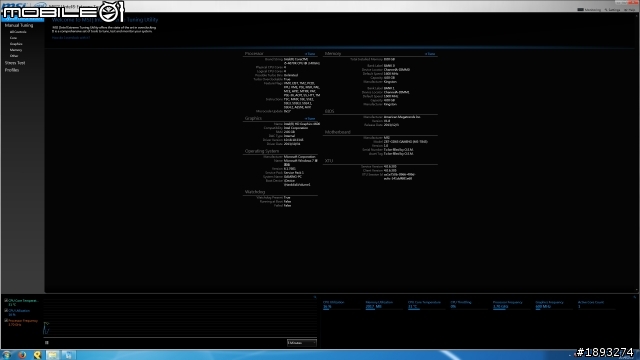Select Memory in the left sidebar
This screenshot has width=640, height=360.
(16, 50)
